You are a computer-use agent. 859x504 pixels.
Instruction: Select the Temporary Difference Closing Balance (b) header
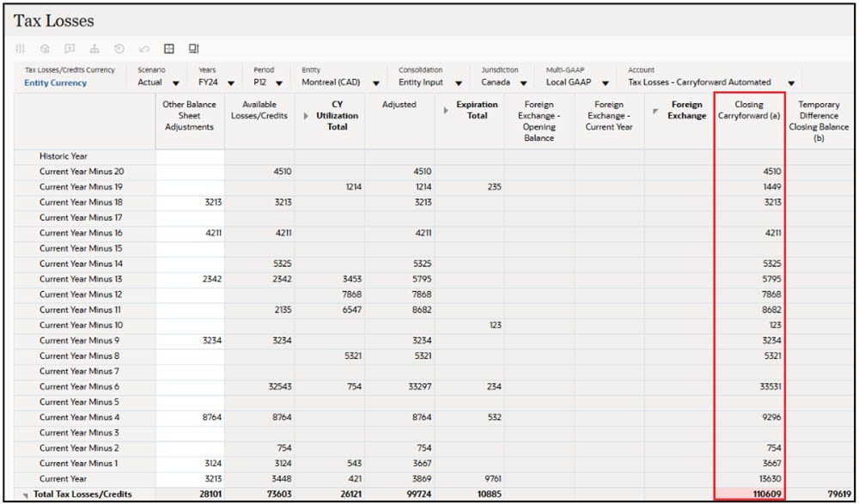(819, 122)
